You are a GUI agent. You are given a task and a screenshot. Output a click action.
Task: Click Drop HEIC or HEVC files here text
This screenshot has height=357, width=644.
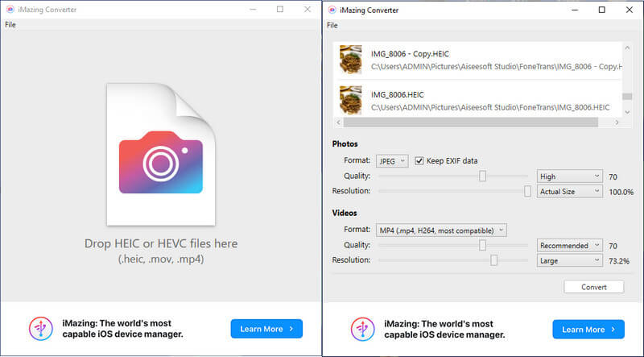tap(161, 243)
